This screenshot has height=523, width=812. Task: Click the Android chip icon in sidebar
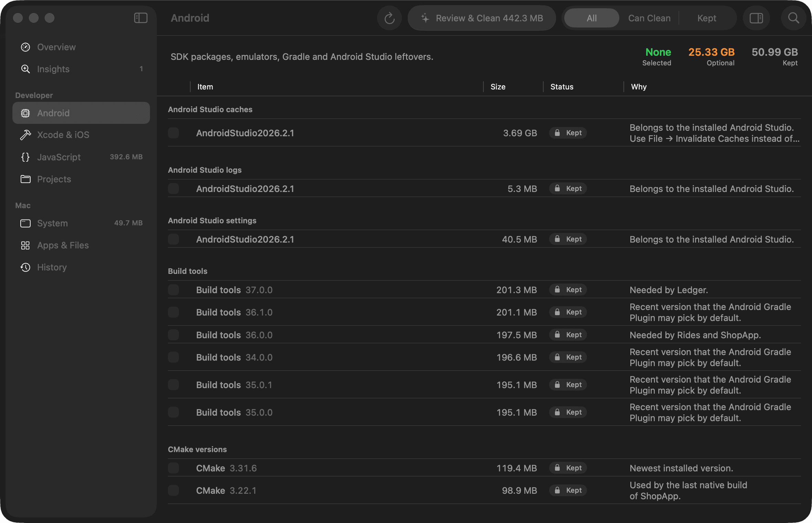pos(25,113)
